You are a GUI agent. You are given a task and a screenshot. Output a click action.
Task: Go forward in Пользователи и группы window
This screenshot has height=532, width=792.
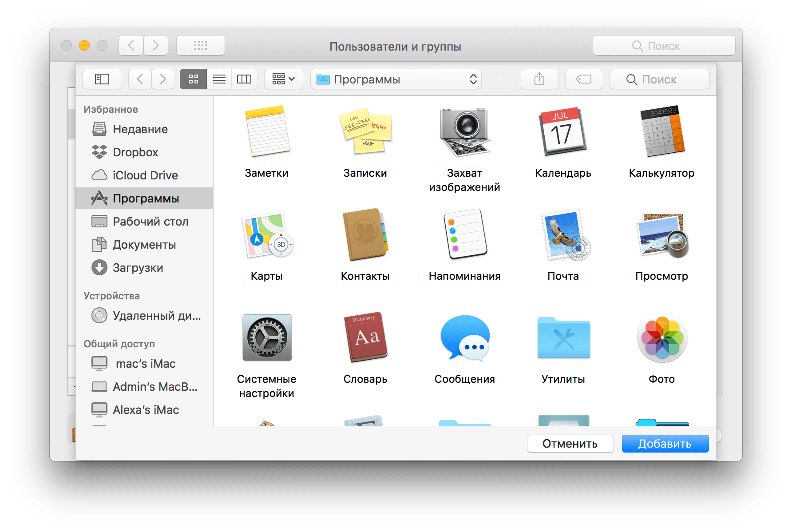(x=156, y=45)
